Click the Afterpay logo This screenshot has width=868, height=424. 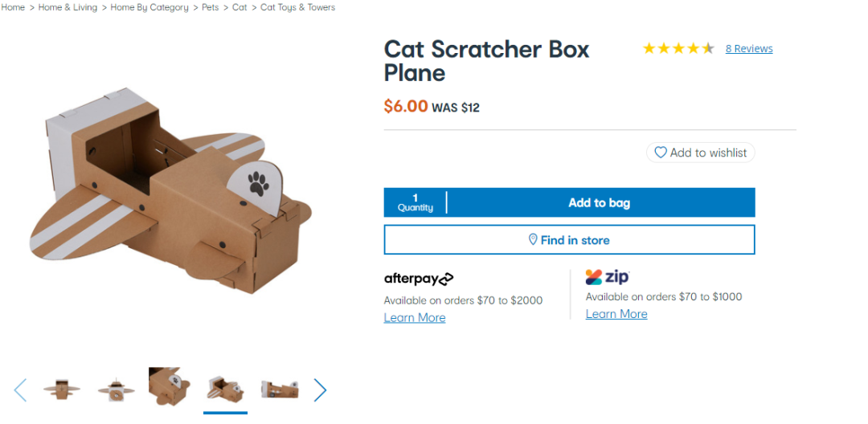tap(419, 279)
